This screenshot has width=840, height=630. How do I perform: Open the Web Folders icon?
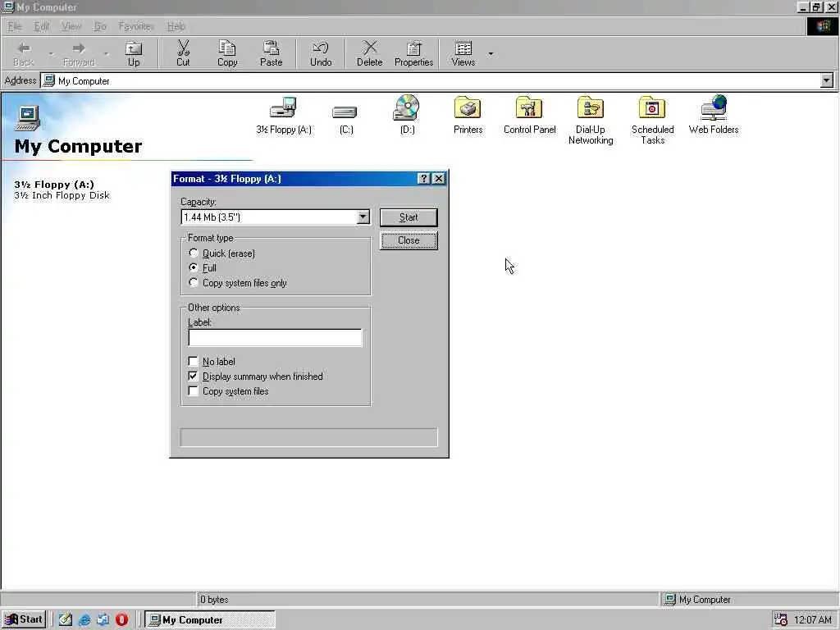click(714, 107)
